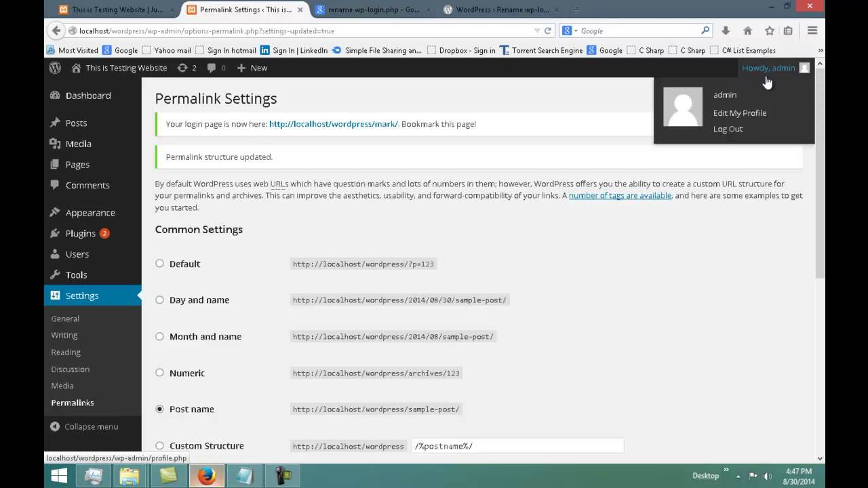Image resolution: width=868 pixels, height=488 pixels.
Task: Select the Day and name radio button
Action: pos(159,300)
